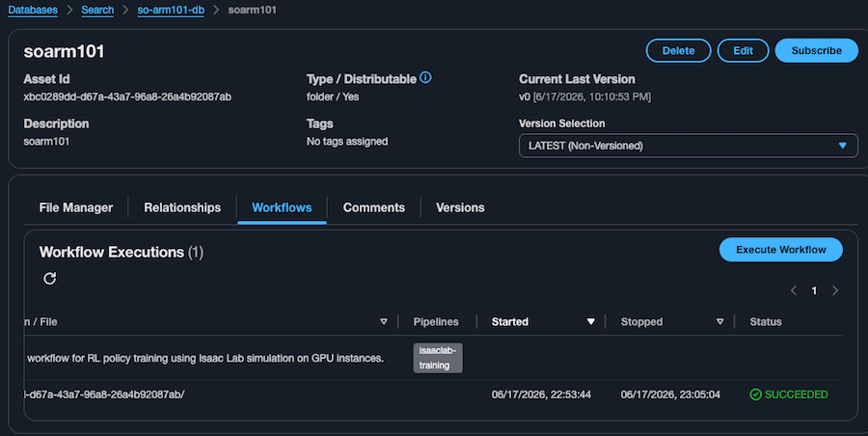Click the started time 06/17/2026, 22:53:44
The height and width of the screenshot is (436, 868).
(x=541, y=395)
